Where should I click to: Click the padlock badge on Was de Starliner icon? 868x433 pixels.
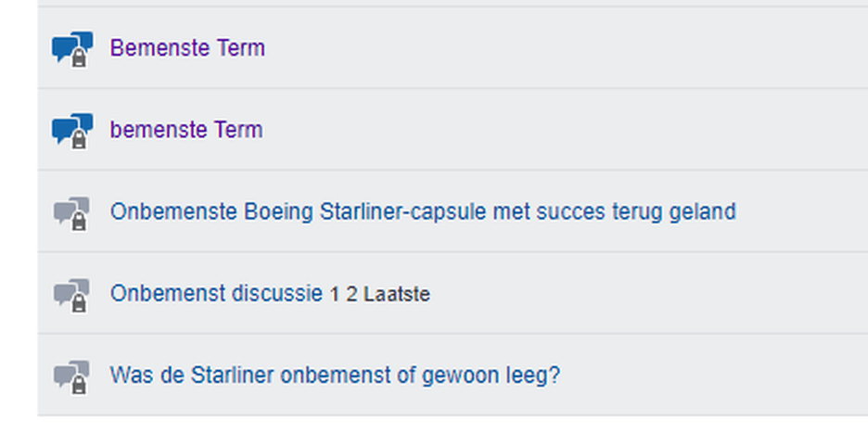(x=79, y=386)
